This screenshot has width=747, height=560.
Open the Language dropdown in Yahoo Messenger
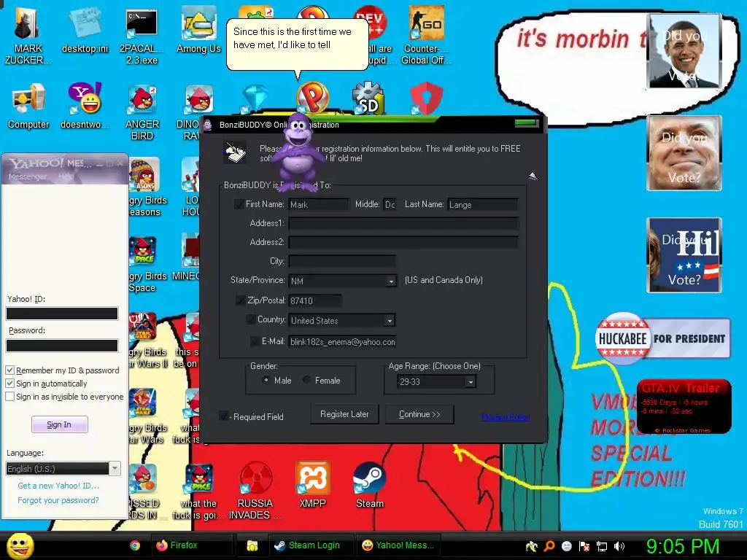(115, 469)
